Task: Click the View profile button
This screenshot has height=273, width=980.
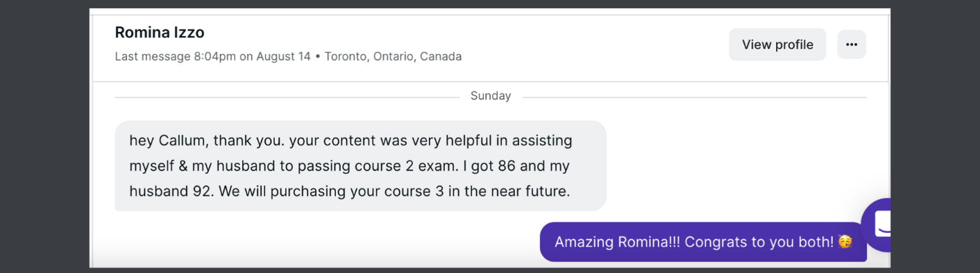Action: coord(777,44)
